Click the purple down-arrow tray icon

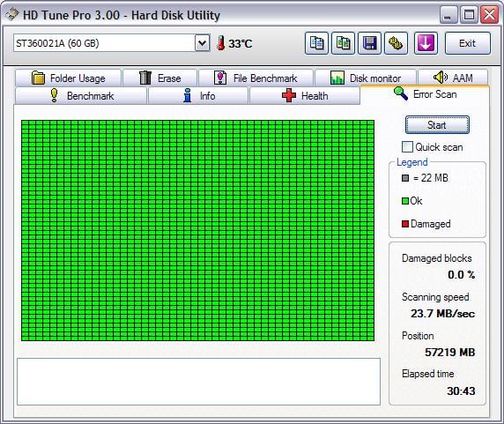[x=426, y=43]
